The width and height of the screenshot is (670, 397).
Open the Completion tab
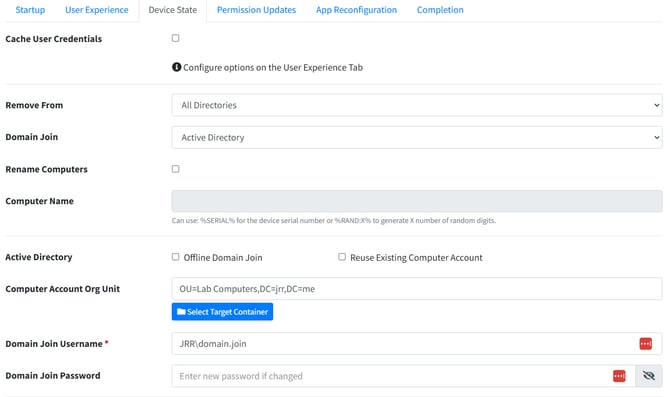(x=440, y=10)
